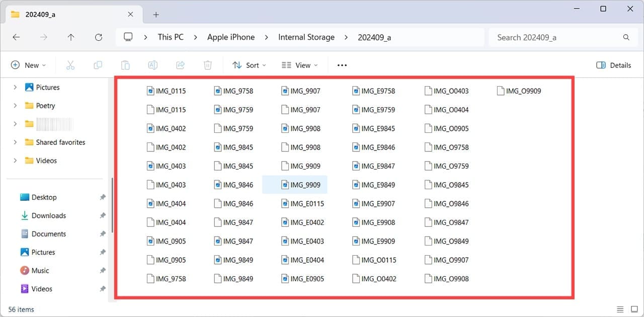Select file IMG_E0404

[x=302, y=260]
